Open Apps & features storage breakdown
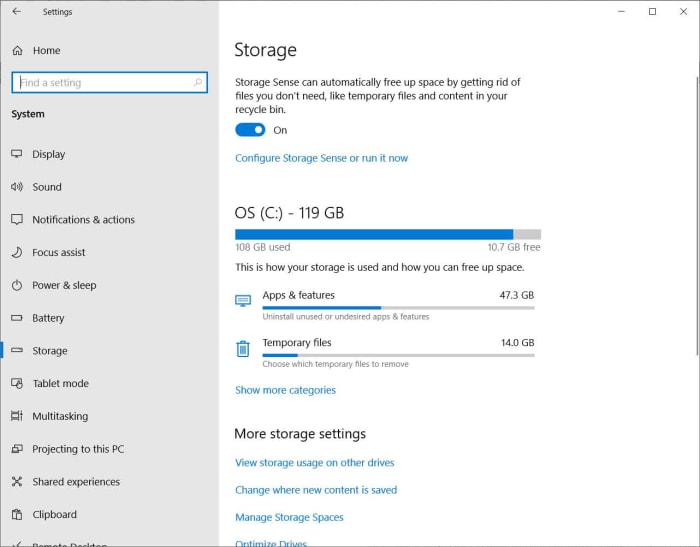 pos(298,296)
